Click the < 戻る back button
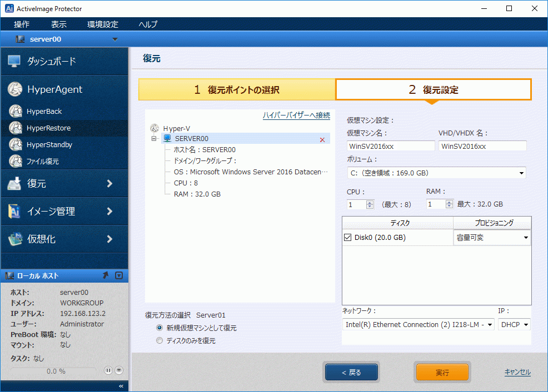Viewport: 548px width, 392px height. click(x=351, y=372)
